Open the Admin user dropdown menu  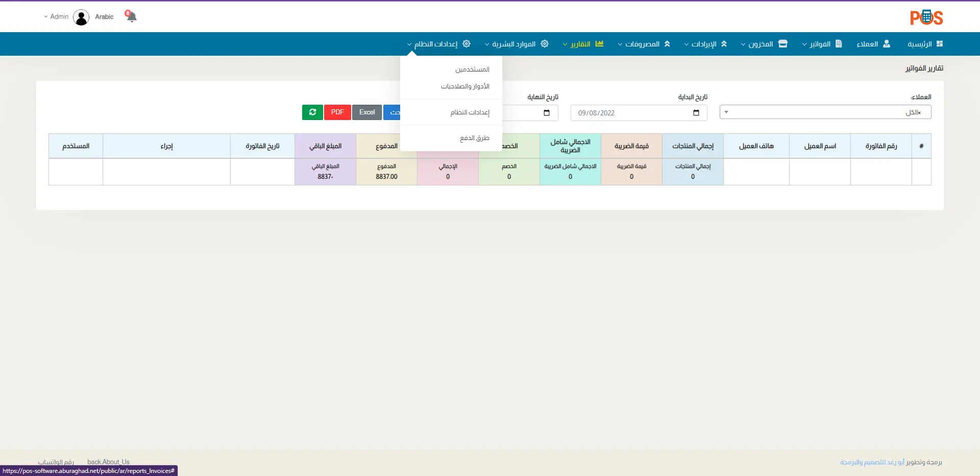tap(56, 17)
